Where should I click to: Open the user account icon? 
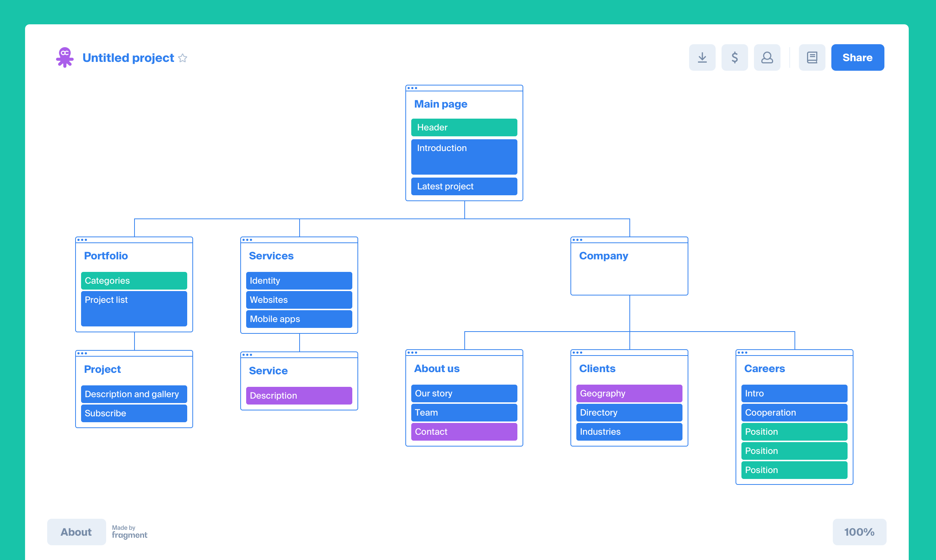coord(767,57)
